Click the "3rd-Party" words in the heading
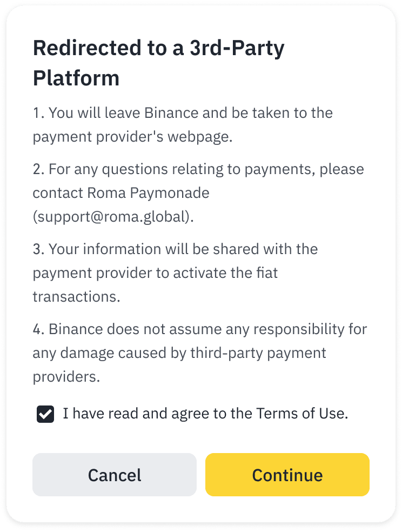The width and height of the screenshot is (402, 532). click(239, 48)
